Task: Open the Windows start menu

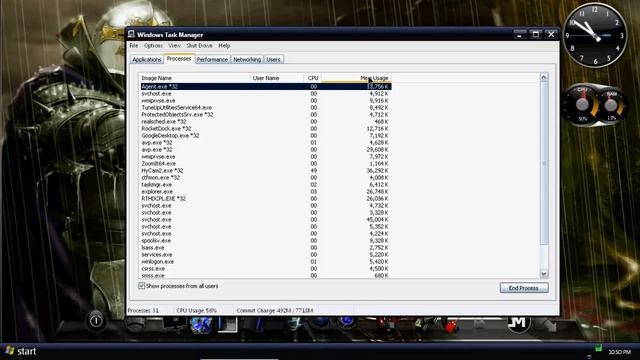Action: point(20,351)
